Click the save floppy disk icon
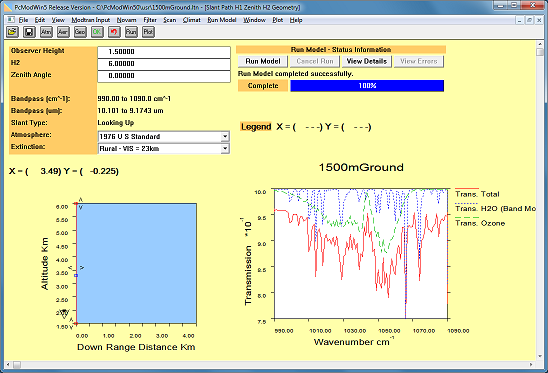 (x=29, y=32)
